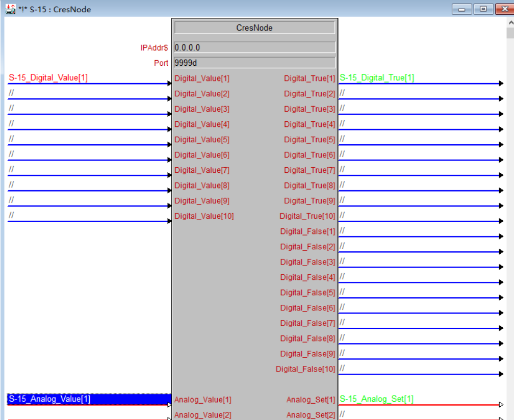Click the Digital_Value[7] input label
The height and width of the screenshot is (420, 514).
click(x=202, y=170)
